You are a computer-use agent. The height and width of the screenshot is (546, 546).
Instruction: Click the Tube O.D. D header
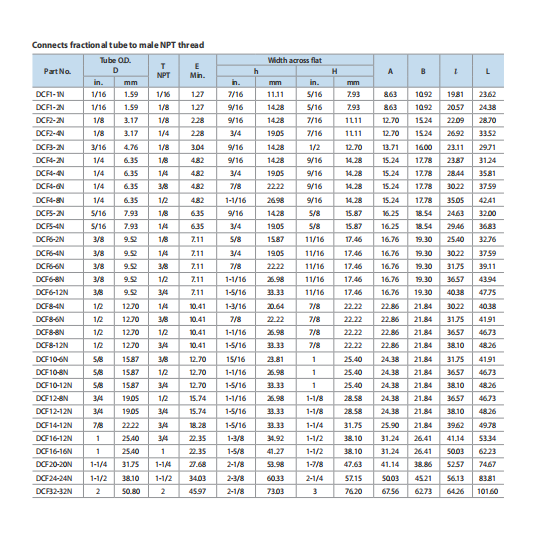[115, 65]
